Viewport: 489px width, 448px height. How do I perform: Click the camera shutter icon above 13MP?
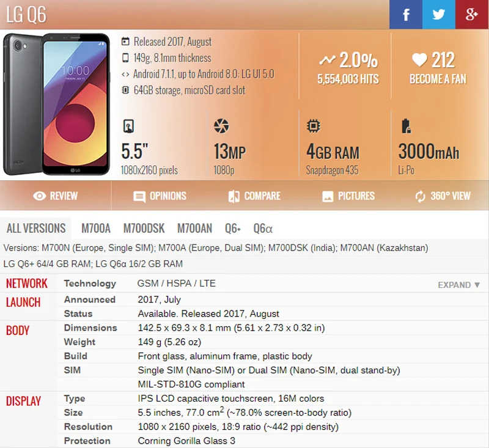tap(221, 126)
